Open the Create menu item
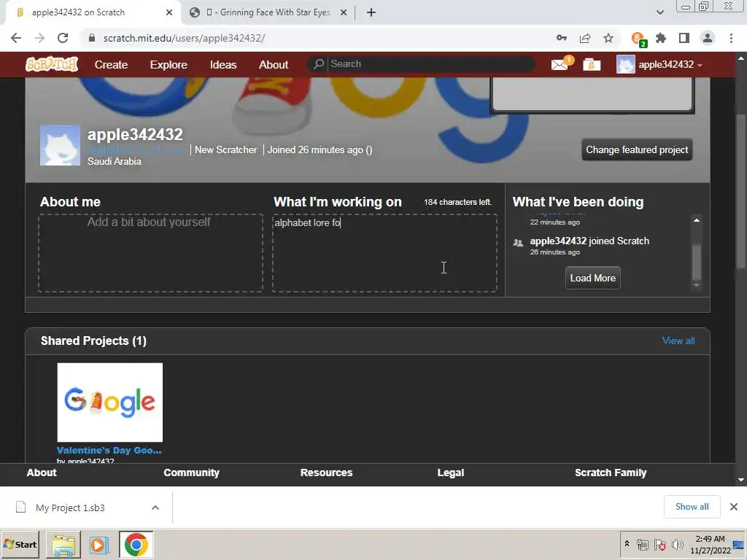This screenshot has height=560, width=747. click(x=111, y=64)
